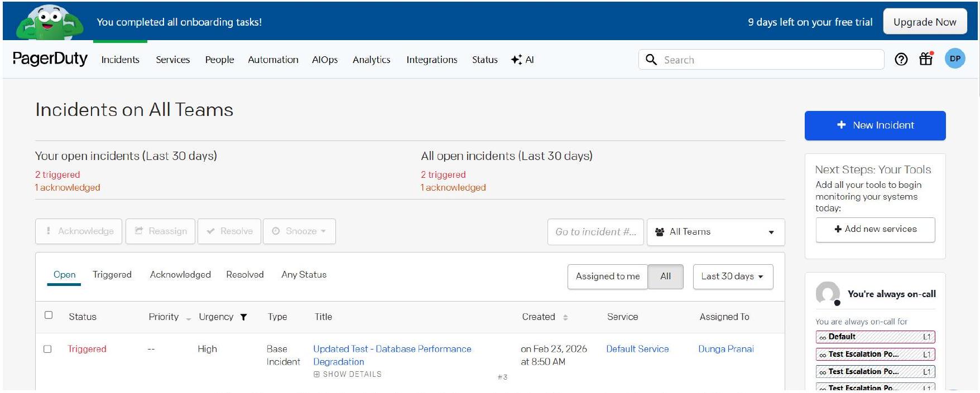Open the Status menu

[484, 60]
